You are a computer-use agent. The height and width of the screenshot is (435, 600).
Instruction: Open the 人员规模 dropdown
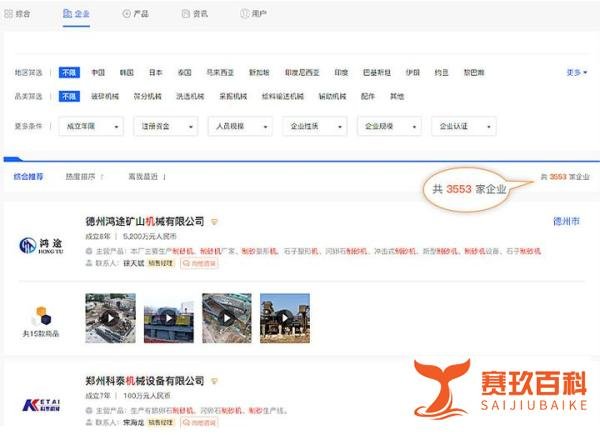coord(240,126)
